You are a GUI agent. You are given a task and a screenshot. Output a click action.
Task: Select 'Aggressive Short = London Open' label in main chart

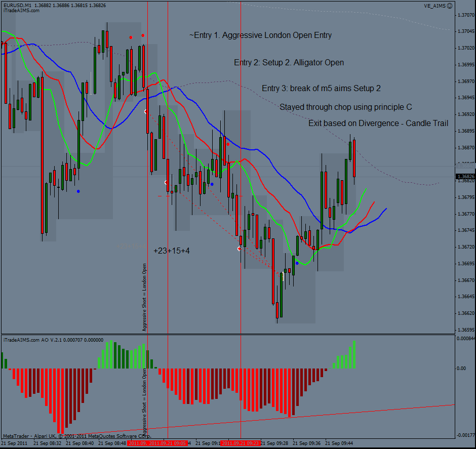pos(144,297)
